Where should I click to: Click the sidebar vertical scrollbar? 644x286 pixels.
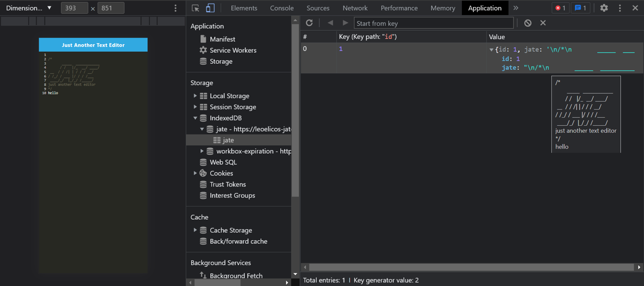295,111
